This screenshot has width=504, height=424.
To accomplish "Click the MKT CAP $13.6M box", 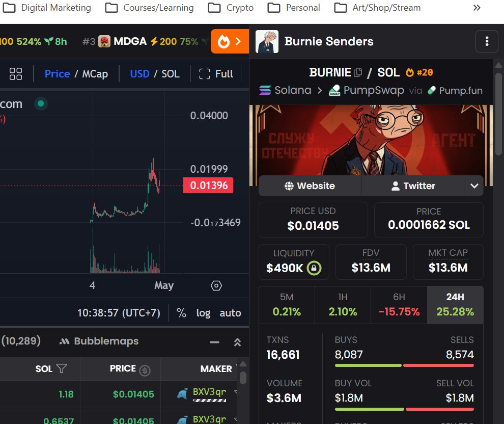I will click(x=448, y=262).
